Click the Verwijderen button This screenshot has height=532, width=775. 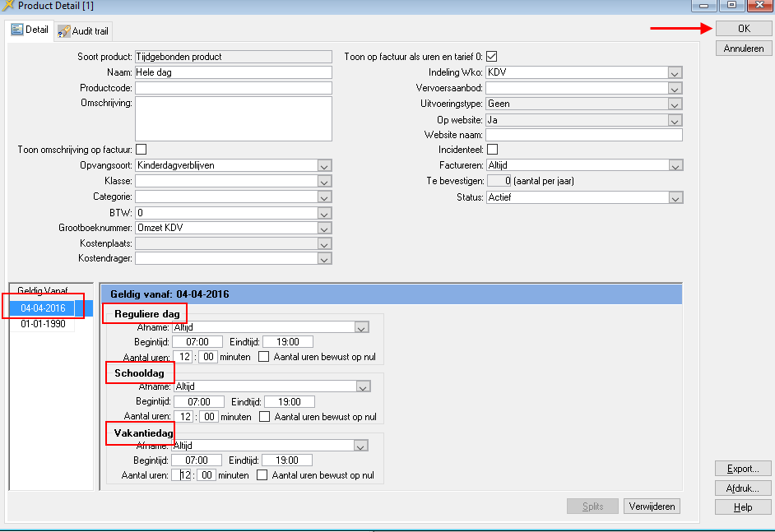(x=652, y=507)
